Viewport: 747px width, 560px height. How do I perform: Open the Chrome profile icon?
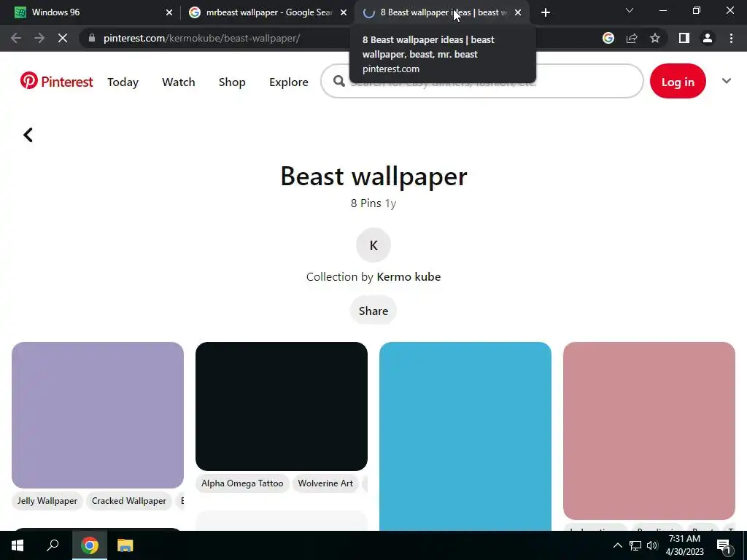pos(708,38)
